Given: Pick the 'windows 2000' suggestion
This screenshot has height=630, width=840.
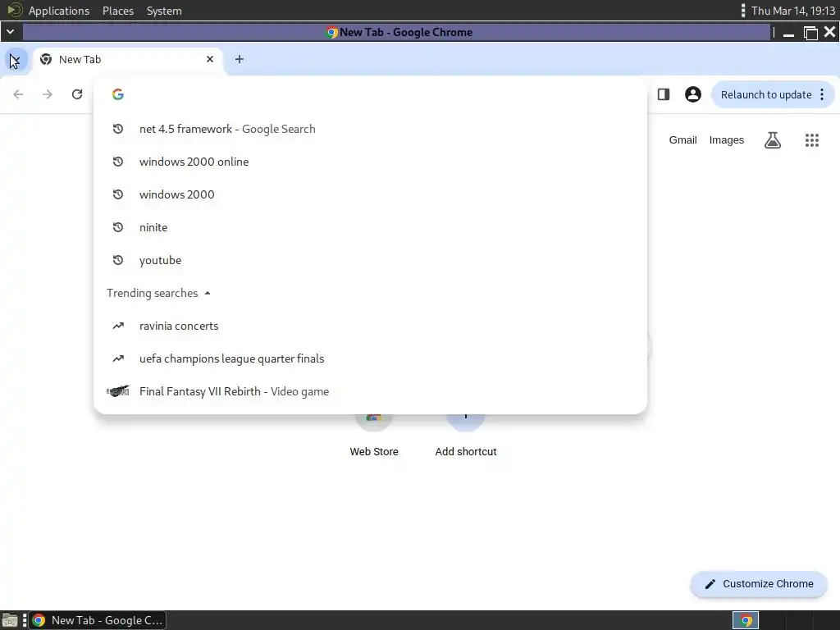Looking at the screenshot, I should point(370,194).
